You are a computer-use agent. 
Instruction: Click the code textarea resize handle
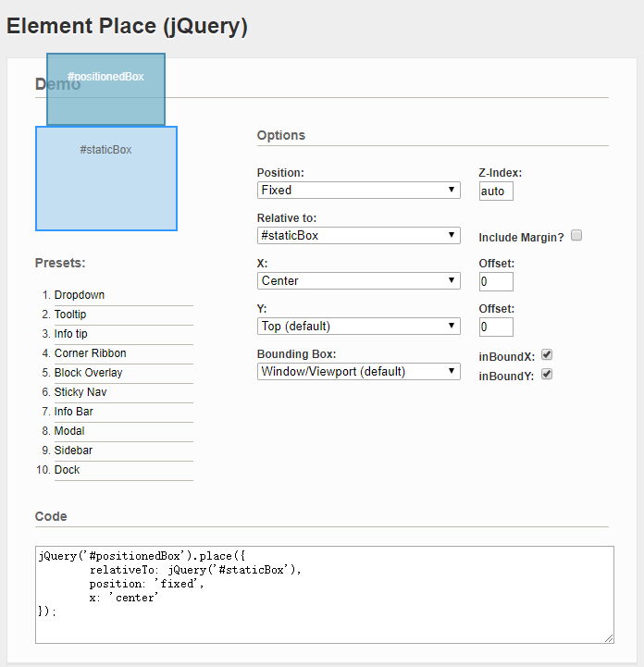(609, 638)
